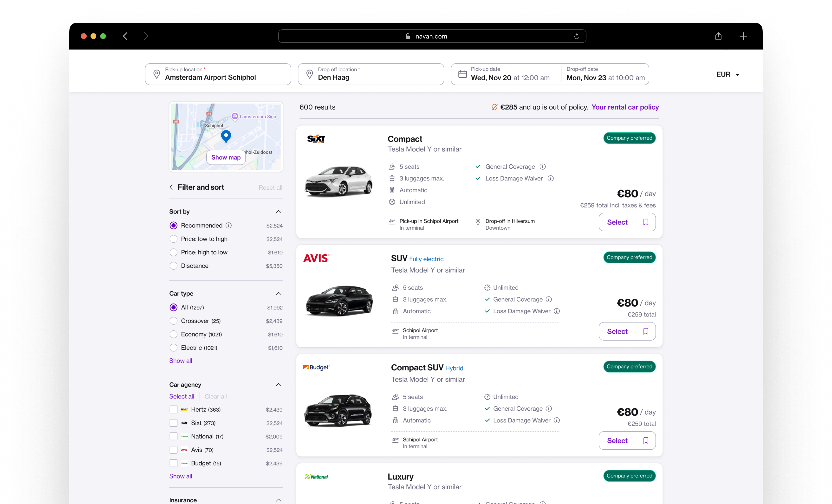Collapse the Car type filter section
The width and height of the screenshot is (832, 504).
279,293
